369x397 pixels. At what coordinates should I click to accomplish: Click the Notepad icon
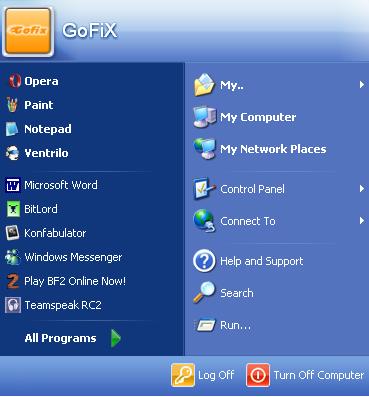pos(12,129)
